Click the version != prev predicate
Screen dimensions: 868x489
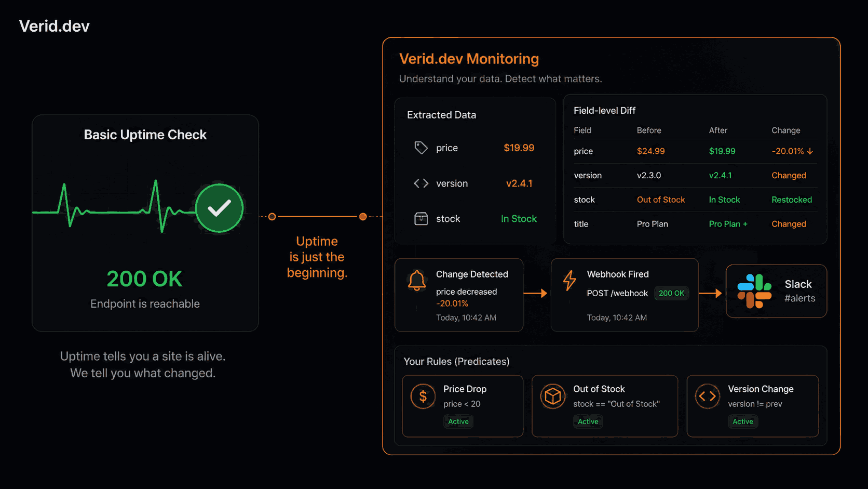tap(755, 404)
